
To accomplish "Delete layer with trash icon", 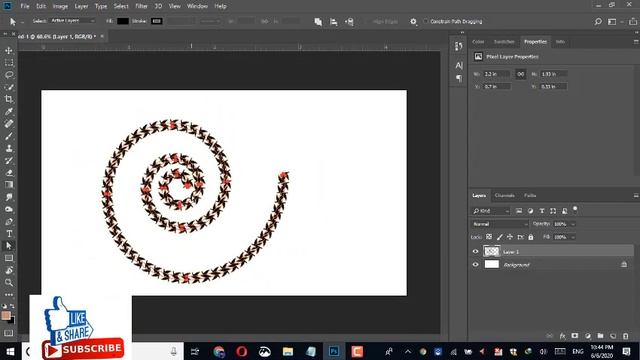I will (626, 336).
